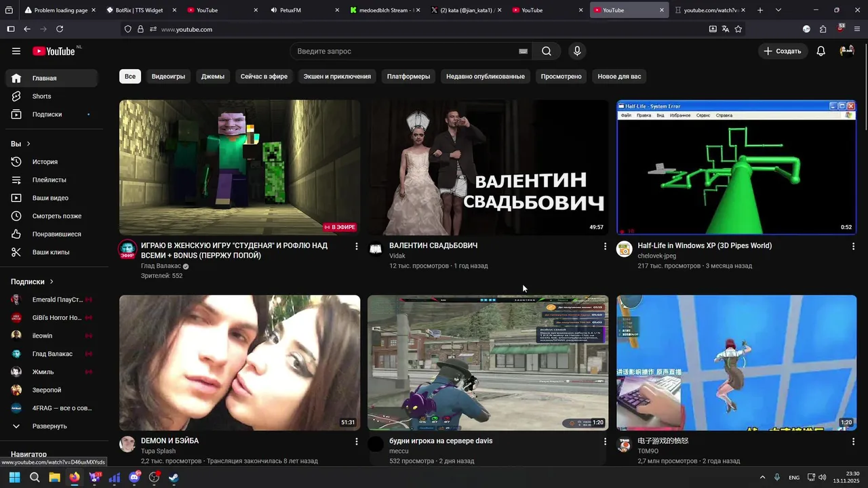Open options for ВАЛЕНТИН СВАДЬБОВИЧ video
The width and height of the screenshot is (868, 488).
[605, 247]
